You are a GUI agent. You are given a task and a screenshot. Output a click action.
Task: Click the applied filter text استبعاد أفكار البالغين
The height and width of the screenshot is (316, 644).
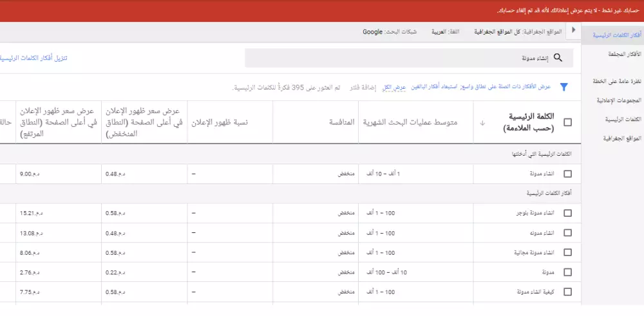pyautogui.click(x=435, y=88)
